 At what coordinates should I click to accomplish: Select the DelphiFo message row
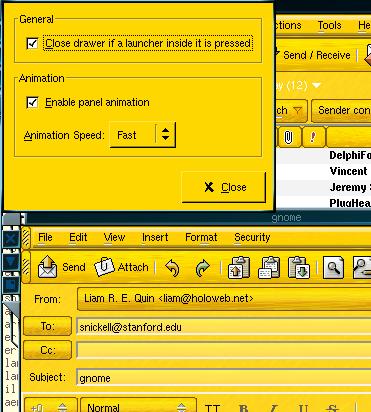323,156
